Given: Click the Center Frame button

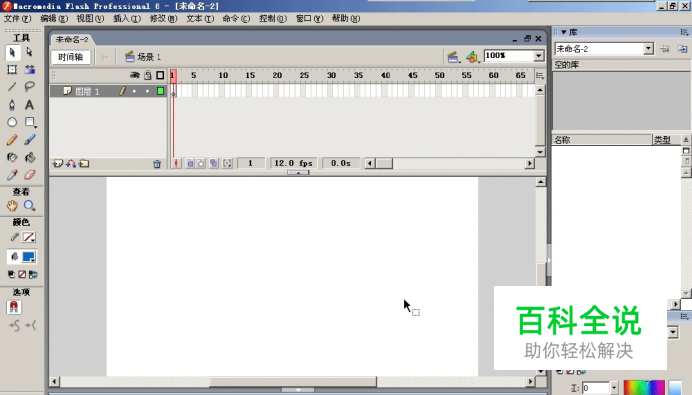Looking at the screenshot, I should [176, 163].
